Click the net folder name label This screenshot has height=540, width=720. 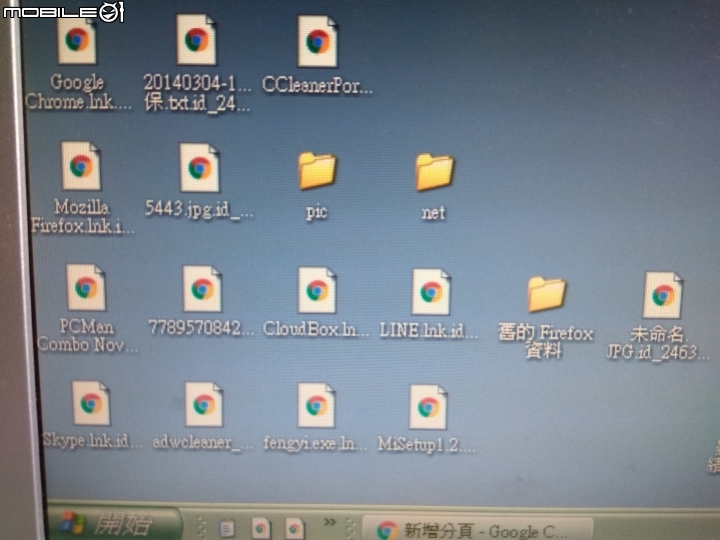433,213
